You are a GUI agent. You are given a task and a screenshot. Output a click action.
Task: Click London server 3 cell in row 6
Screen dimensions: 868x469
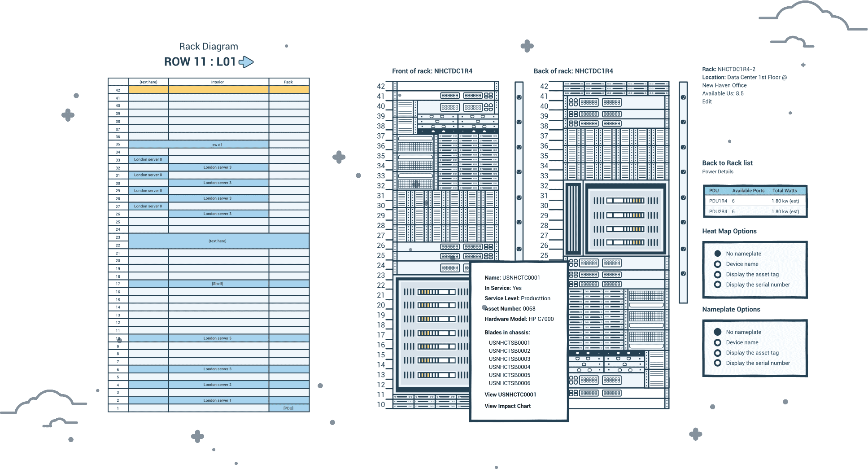(x=218, y=369)
